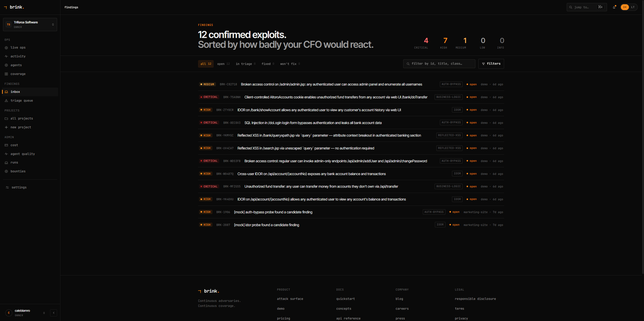The image size is (644, 321).
Task: Expand the caleblamro account menu chevrons
Action: 44,313
